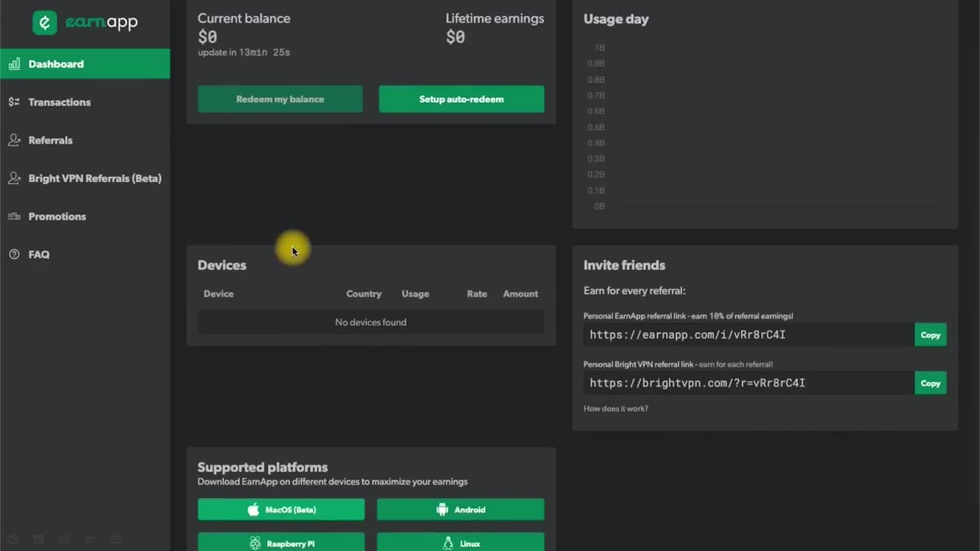980x551 pixels.
Task: Click Setup auto-redeem button
Action: (462, 99)
